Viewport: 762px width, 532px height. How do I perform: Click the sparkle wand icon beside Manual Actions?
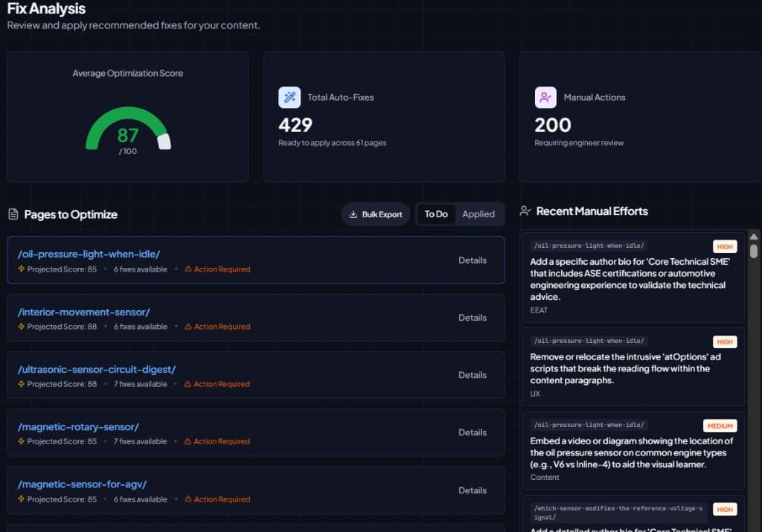pyautogui.click(x=545, y=97)
